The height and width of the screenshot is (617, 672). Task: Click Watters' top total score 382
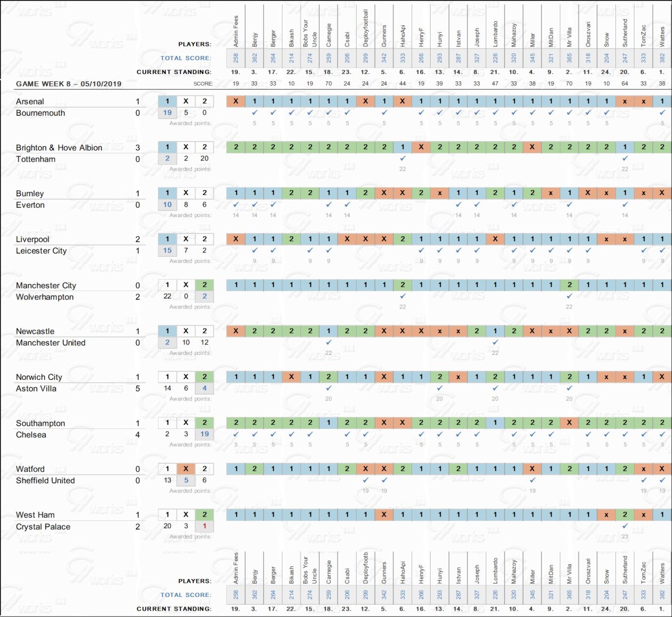click(x=662, y=58)
